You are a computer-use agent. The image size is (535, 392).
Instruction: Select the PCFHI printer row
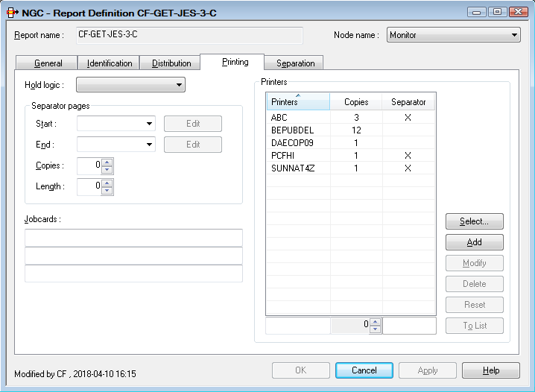click(350, 155)
